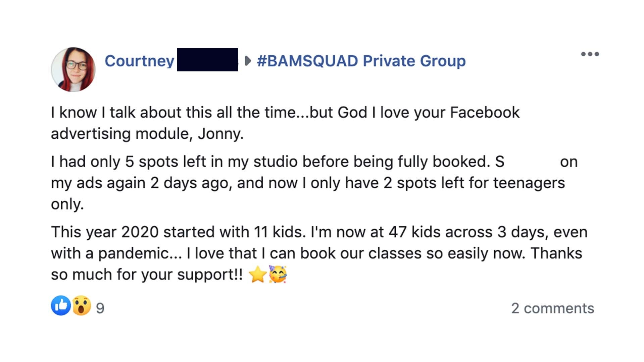Viewport: 644px width, 362px height.
Task: Click the blacked-out surname block
Action: click(208, 60)
